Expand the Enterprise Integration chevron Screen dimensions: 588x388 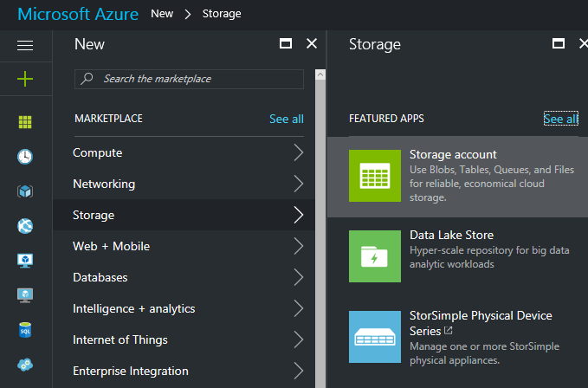[298, 372]
